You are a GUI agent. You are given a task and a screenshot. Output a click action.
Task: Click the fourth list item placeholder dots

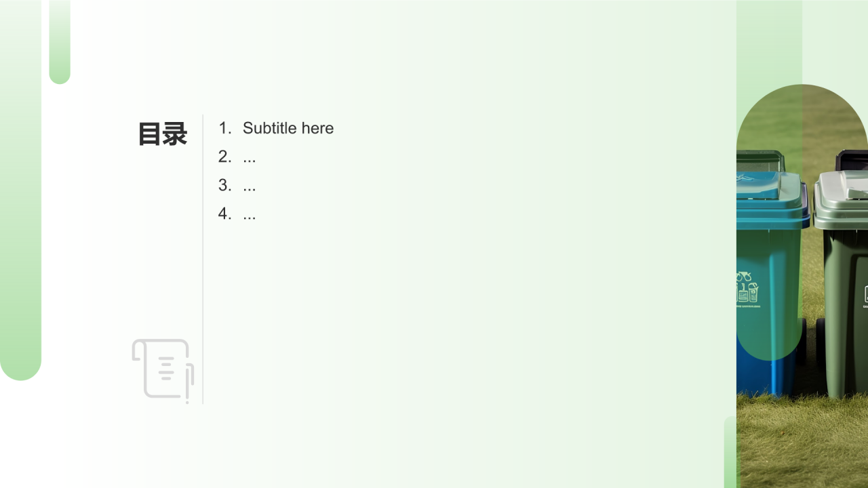[250, 213]
